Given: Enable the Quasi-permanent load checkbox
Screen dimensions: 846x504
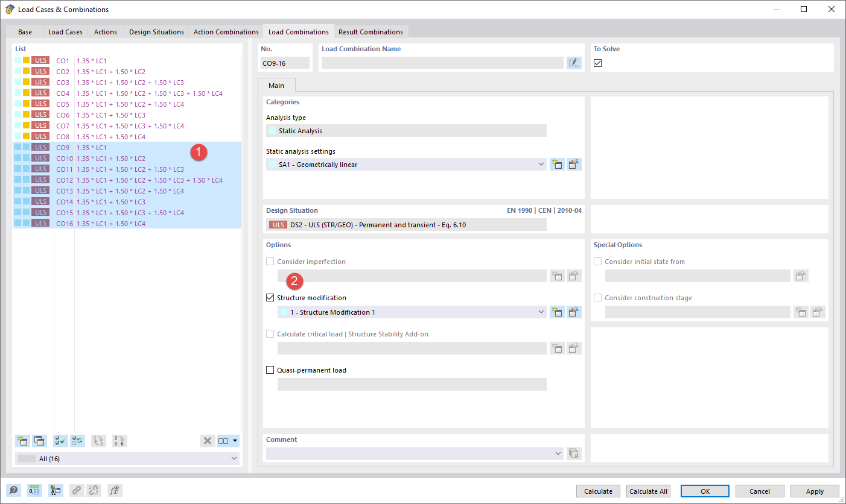Looking at the screenshot, I should point(270,370).
